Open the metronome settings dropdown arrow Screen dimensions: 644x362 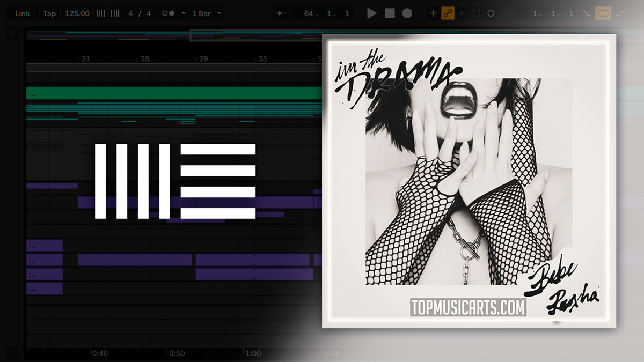pyautogui.click(x=184, y=13)
